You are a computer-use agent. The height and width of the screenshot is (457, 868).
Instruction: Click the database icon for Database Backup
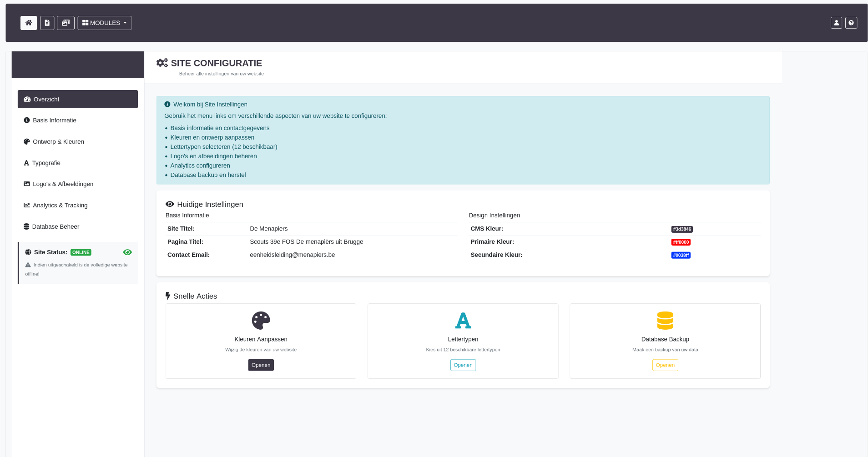pyautogui.click(x=665, y=320)
